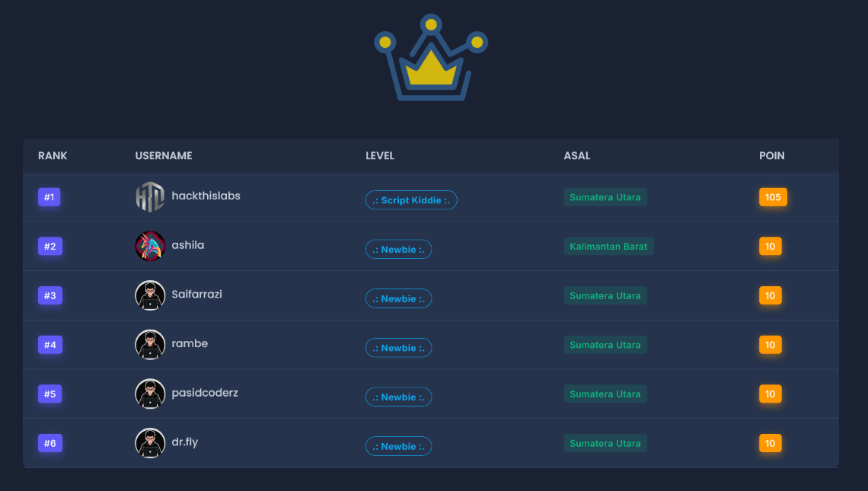The height and width of the screenshot is (491, 868).
Task: Click the crown leaderboard icon
Action: tap(431, 58)
